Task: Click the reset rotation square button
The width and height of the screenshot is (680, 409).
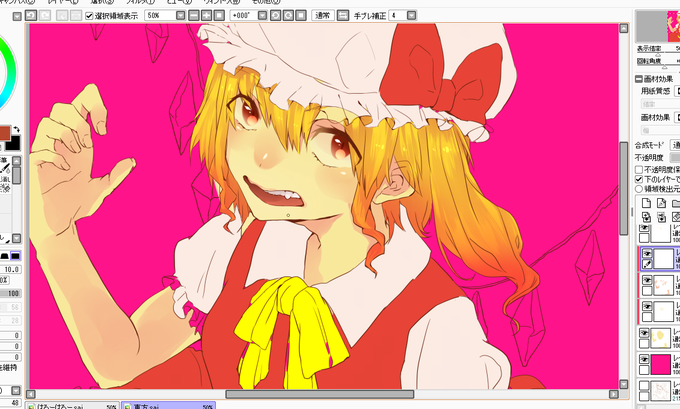Action: click(x=301, y=16)
